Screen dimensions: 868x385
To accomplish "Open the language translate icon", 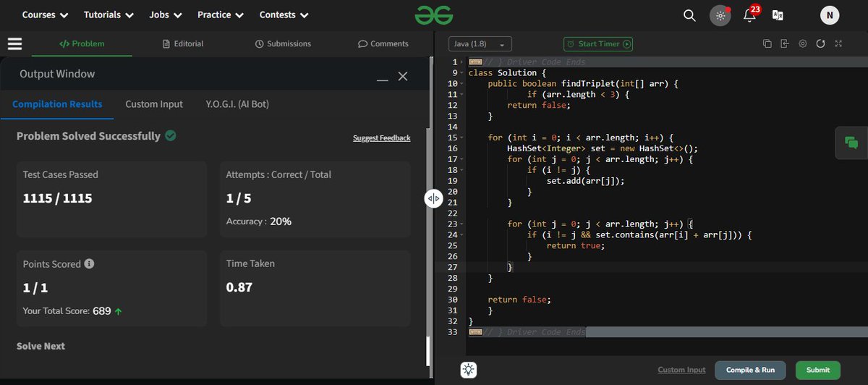I will pos(778,15).
